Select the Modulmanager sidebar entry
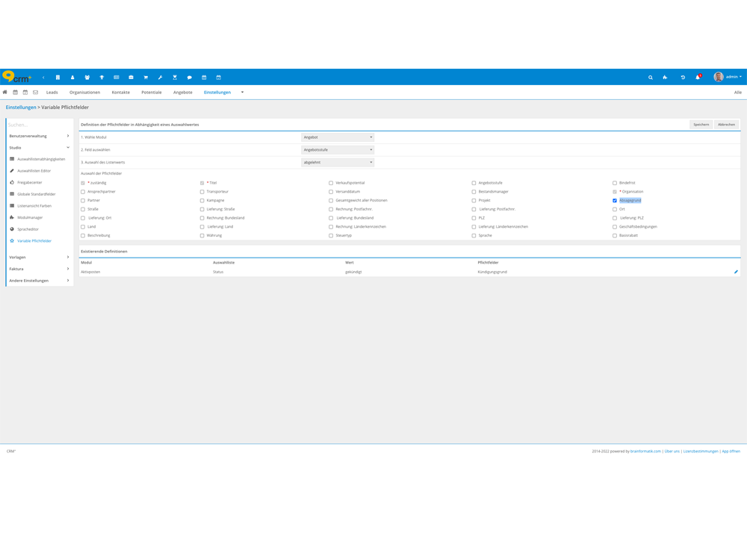The image size is (747, 560). [x=30, y=217]
